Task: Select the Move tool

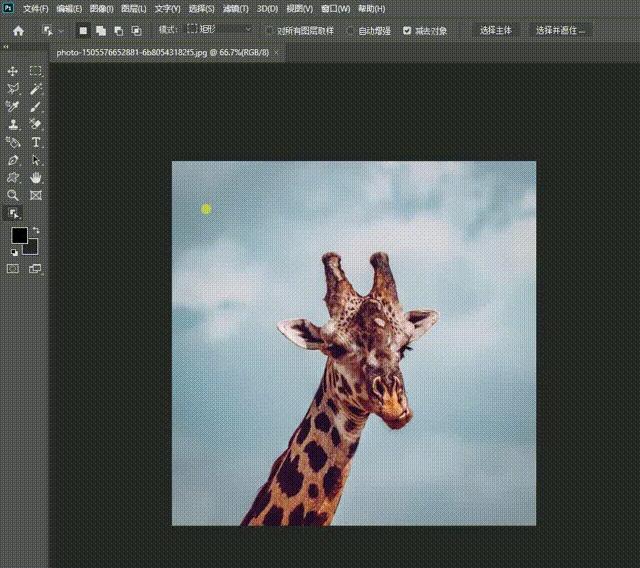Action: (13, 71)
